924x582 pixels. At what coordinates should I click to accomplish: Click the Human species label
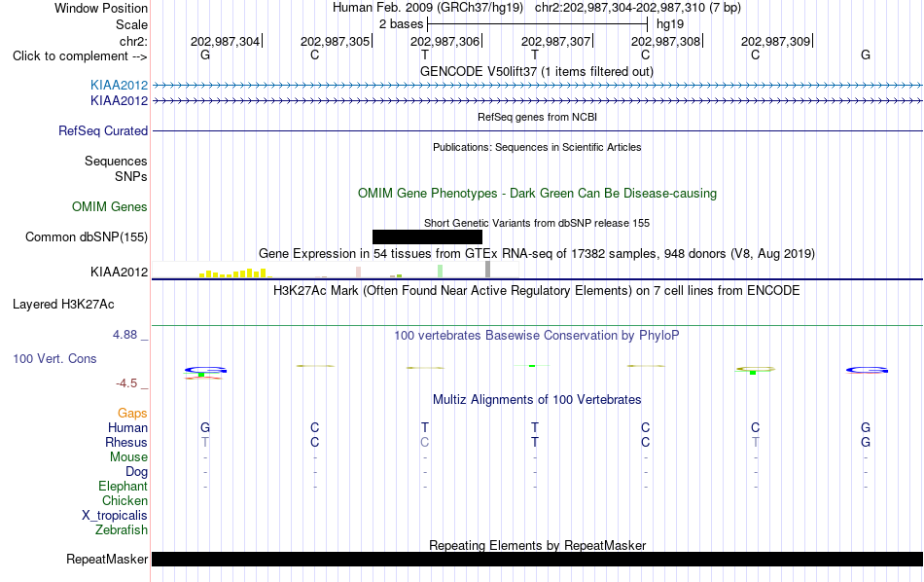pos(127,427)
